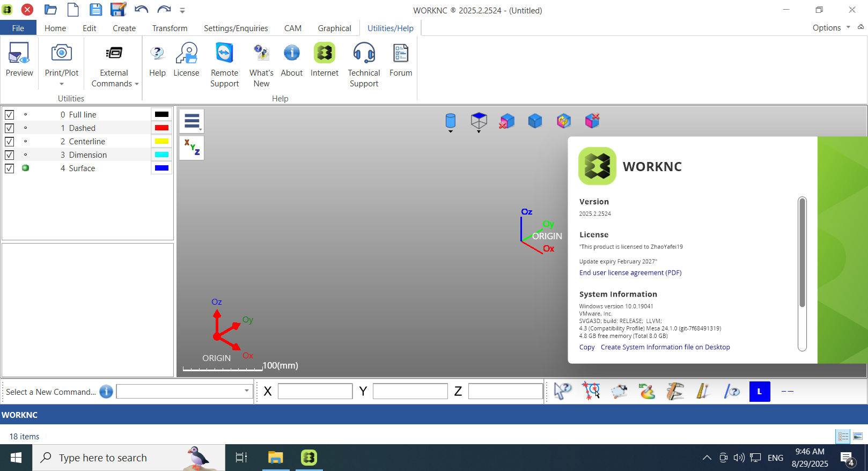Click the info icon beside Select a New Command
Image resolution: width=868 pixels, height=471 pixels.
tap(106, 392)
